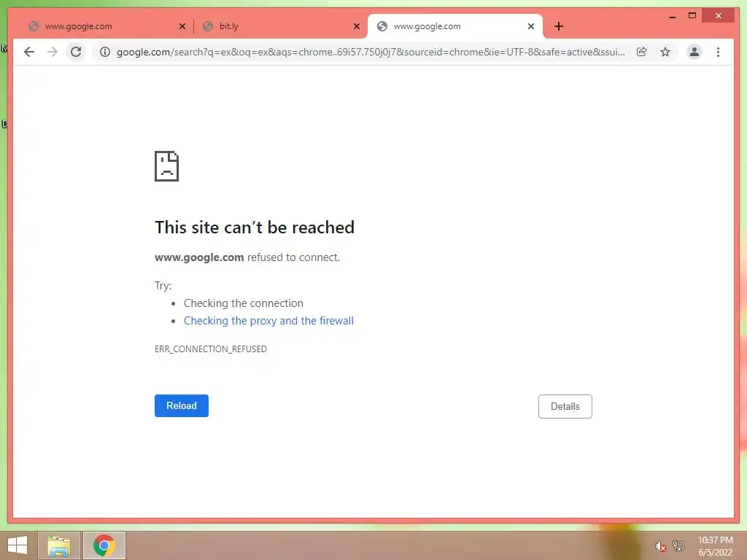Image resolution: width=747 pixels, height=560 pixels.
Task: Reload page with the toolbar refresh icon
Action: pyautogui.click(x=76, y=52)
